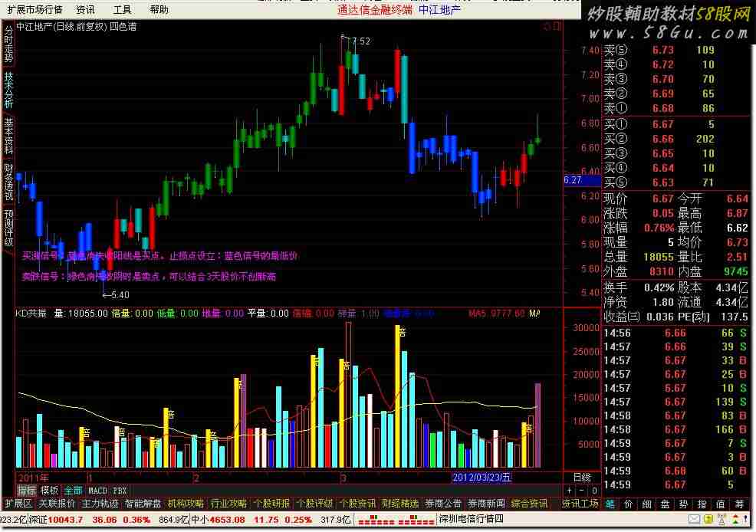756x532 pixels.
Task: Open the 券商新闻 bottom tab
Action: (486, 504)
